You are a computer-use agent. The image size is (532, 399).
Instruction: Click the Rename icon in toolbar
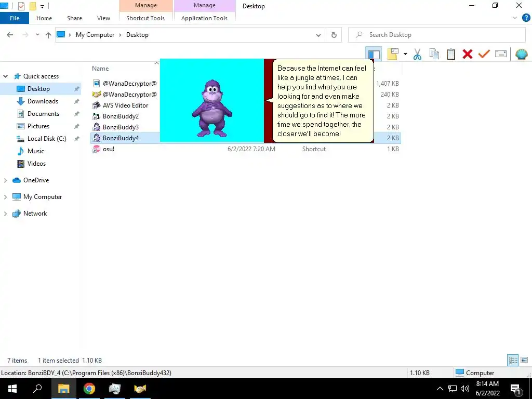[501, 54]
